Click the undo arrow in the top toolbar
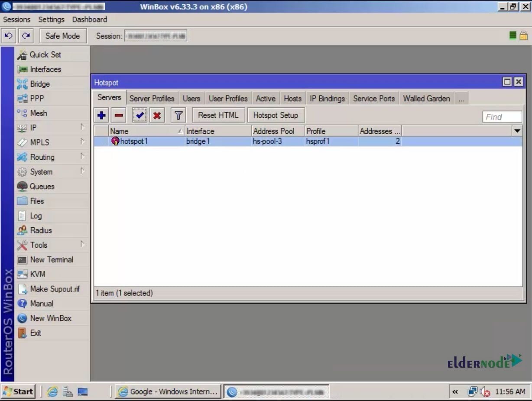The image size is (532, 401). [9, 36]
